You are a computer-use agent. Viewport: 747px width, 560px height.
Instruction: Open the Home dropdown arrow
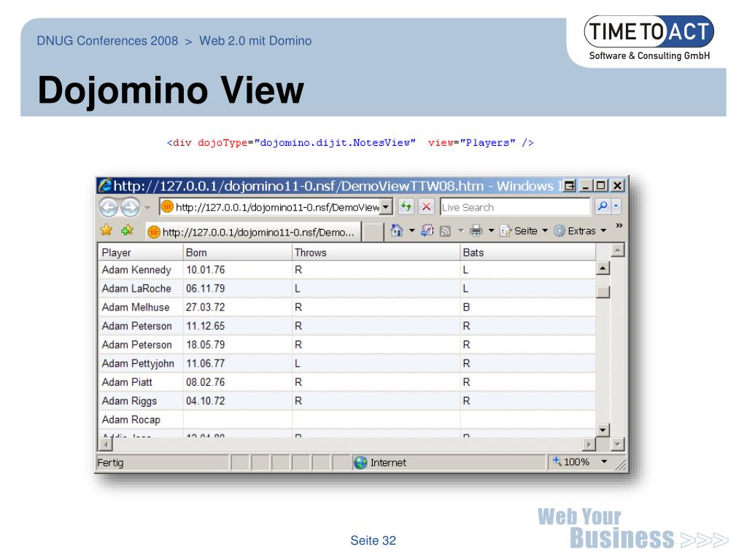pos(411,231)
